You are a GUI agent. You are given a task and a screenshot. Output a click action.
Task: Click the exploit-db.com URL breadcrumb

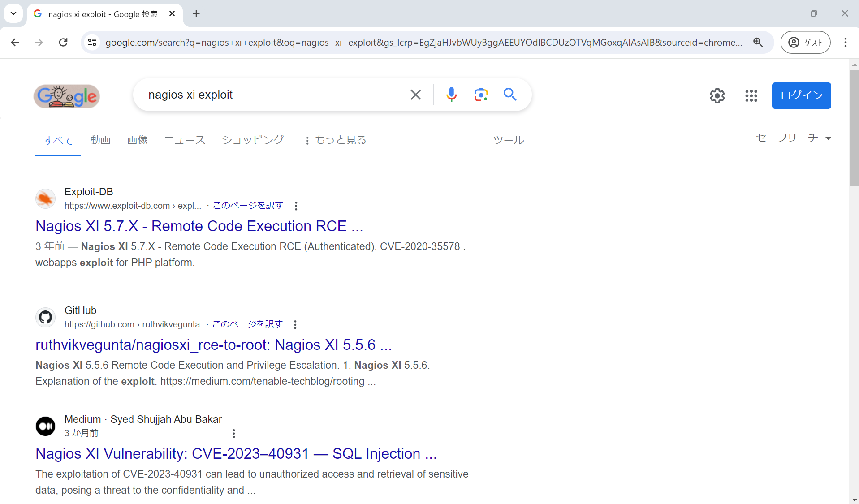tap(133, 206)
